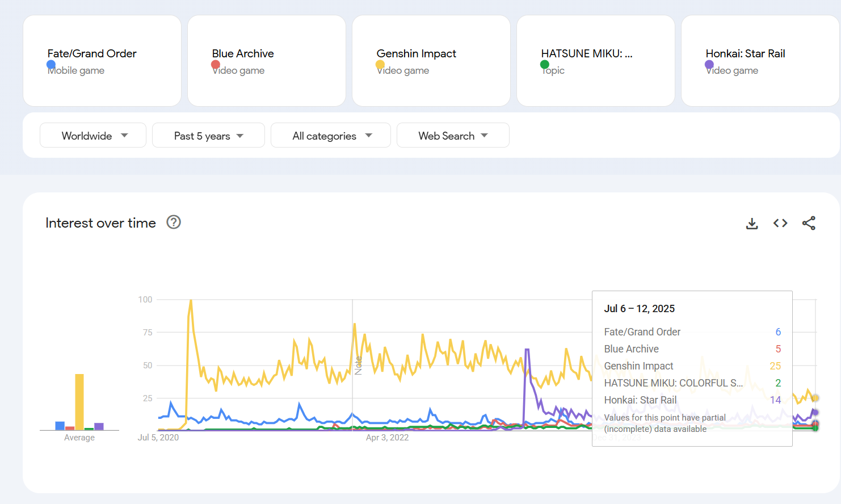
Task: Click the purple dot on Honkai: Star Rail card
Action: point(709,65)
